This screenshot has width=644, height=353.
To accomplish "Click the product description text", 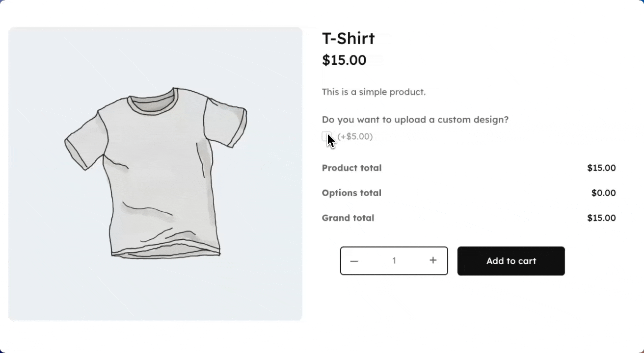I will pyautogui.click(x=374, y=92).
